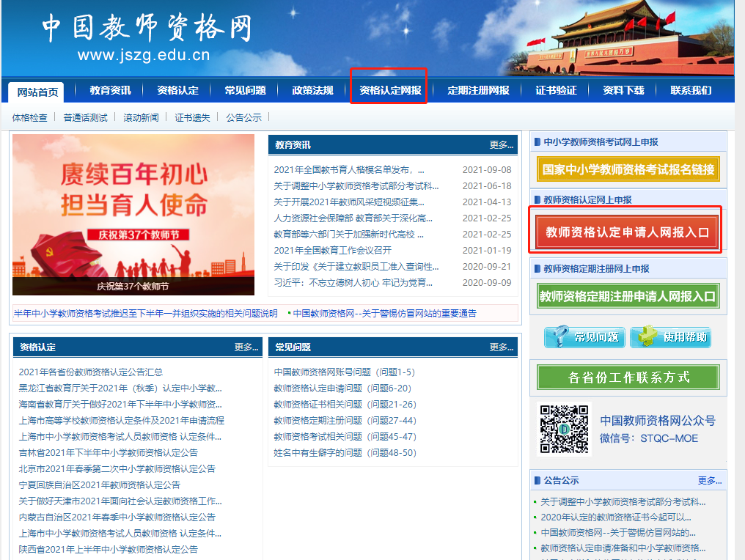Click the 使用帮助 plus icon button
Image resolution: width=745 pixels, height=560 pixels.
(670, 336)
